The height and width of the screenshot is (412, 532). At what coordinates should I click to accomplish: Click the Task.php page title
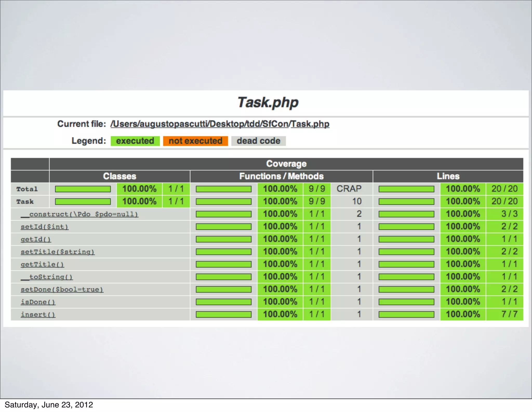(268, 103)
